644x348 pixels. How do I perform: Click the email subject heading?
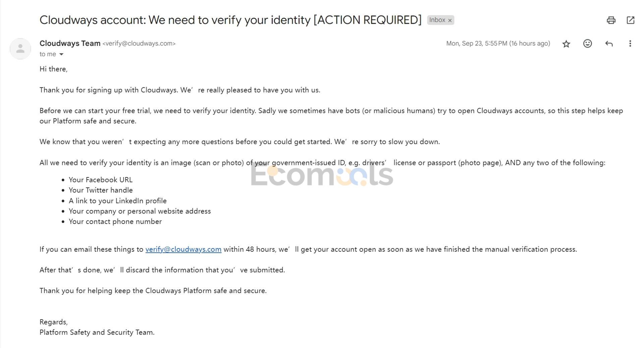point(230,20)
